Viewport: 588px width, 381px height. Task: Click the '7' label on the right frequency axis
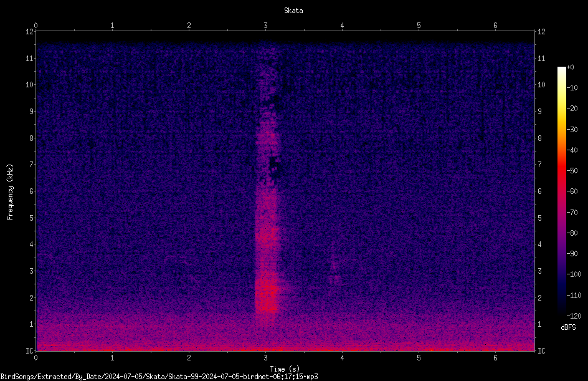(539, 165)
